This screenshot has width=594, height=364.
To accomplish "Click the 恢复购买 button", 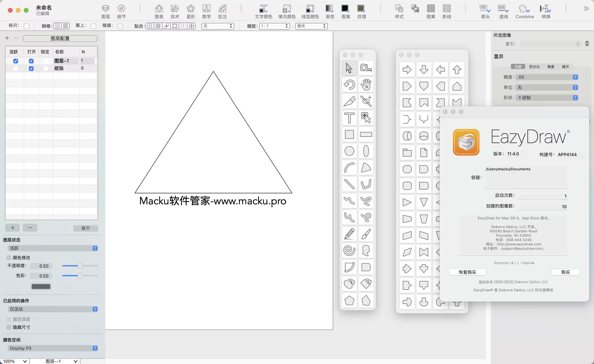I will 467,272.
